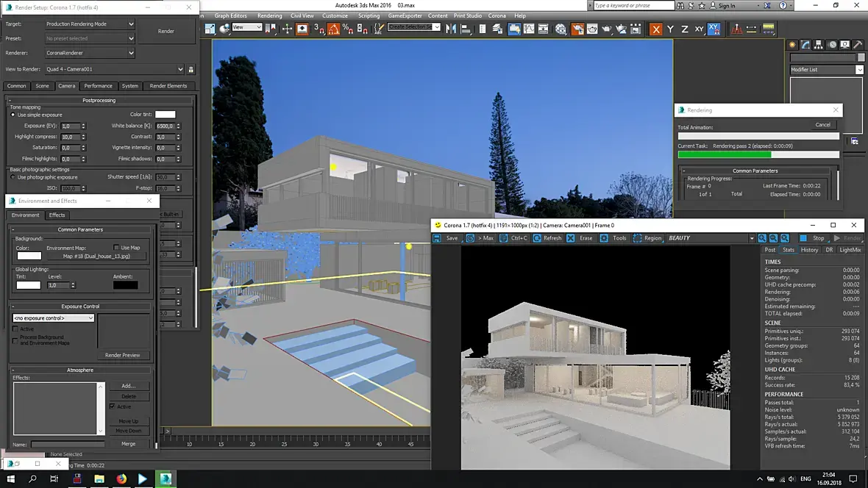Open the Curve Editor icon

(x=529, y=29)
